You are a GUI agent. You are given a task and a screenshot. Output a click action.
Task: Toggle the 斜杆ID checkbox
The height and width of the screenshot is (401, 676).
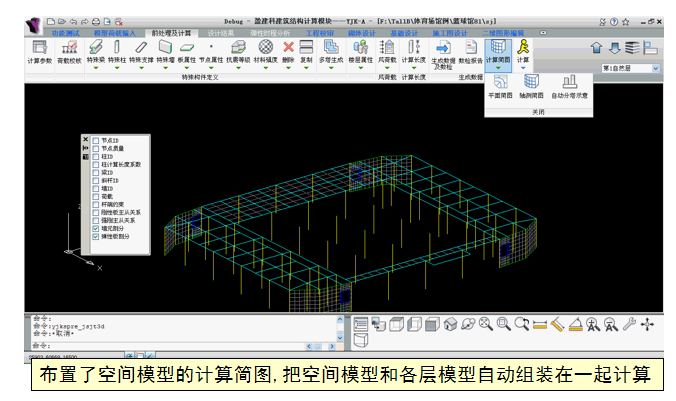[96, 181]
